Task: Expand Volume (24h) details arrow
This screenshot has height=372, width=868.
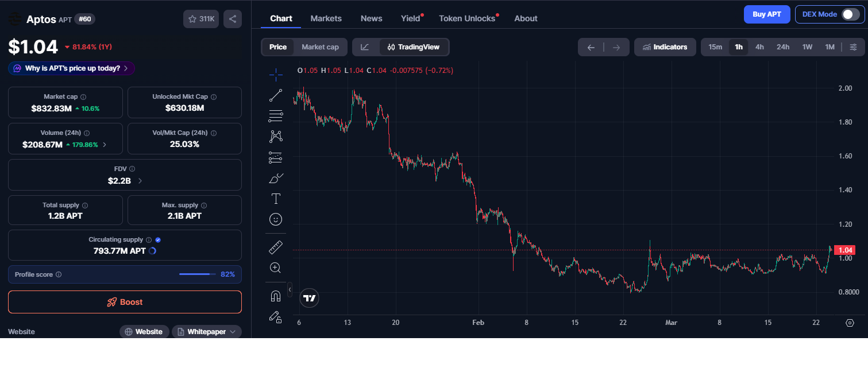Action: click(105, 145)
